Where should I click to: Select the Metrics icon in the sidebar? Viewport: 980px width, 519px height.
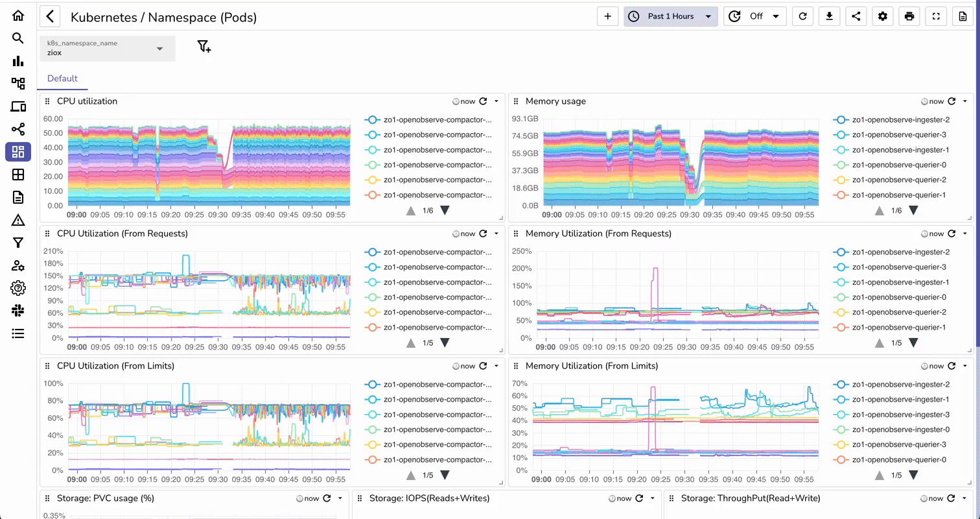[x=17, y=61]
